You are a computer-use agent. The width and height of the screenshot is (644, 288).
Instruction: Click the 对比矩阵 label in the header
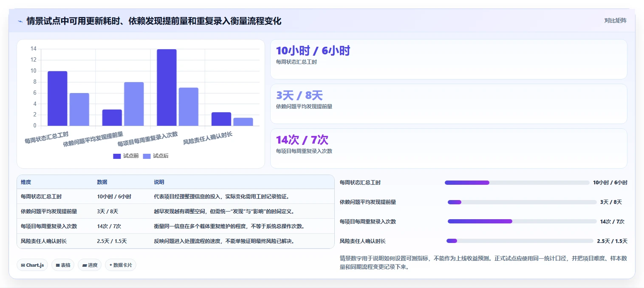(615, 20)
